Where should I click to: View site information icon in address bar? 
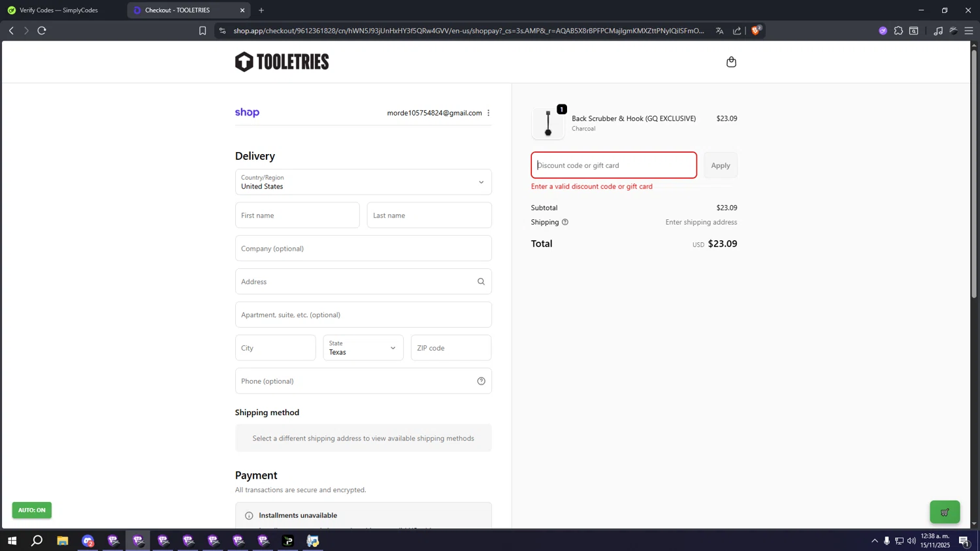222,31
